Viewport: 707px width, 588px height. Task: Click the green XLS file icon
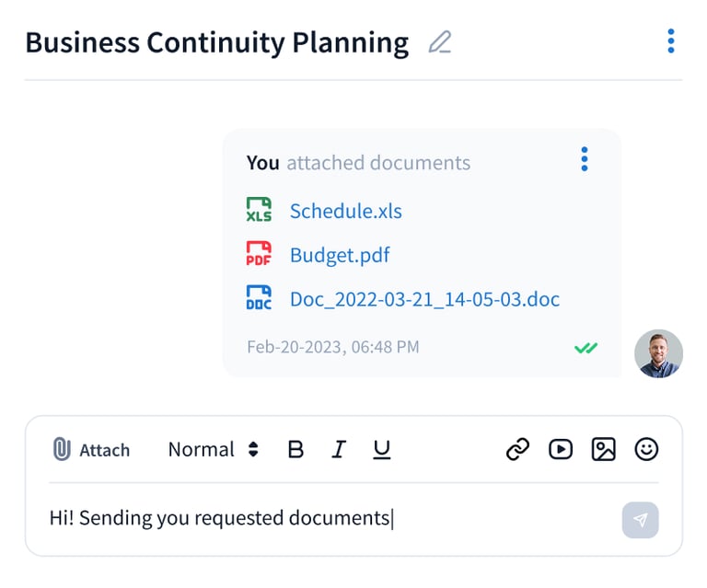click(260, 210)
